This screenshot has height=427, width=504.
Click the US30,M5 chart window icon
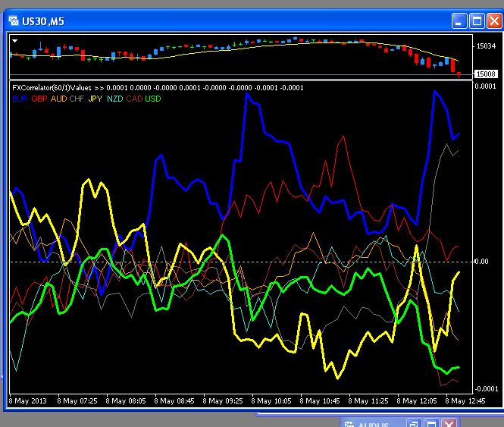pyautogui.click(x=14, y=21)
